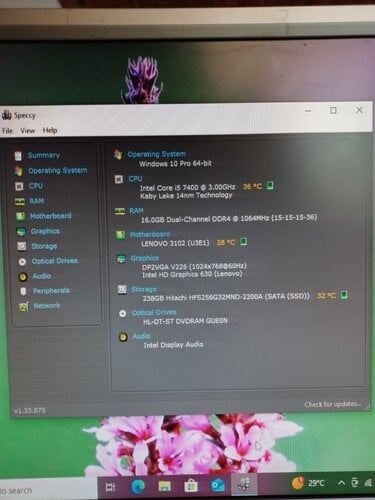Open the File menu
Screen dimensions: 375x500
[7, 131]
